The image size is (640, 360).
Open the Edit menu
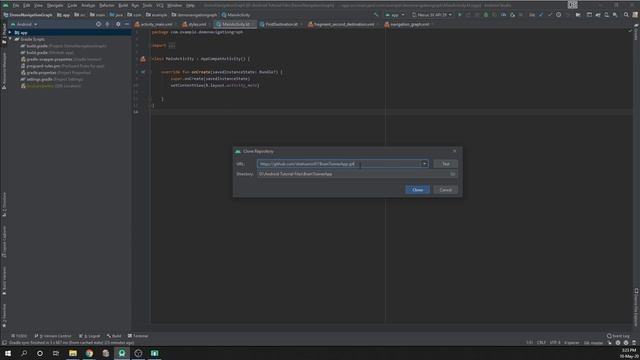(27, 5)
